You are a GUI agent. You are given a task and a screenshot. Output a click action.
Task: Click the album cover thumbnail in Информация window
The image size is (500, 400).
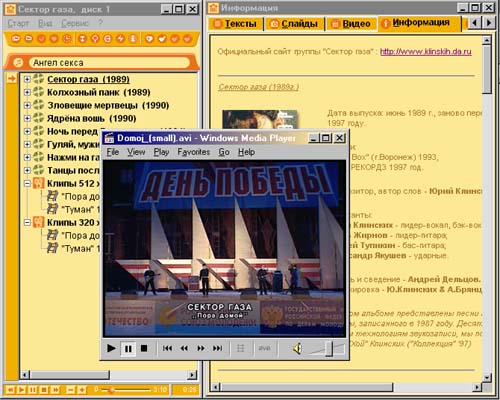click(260, 119)
